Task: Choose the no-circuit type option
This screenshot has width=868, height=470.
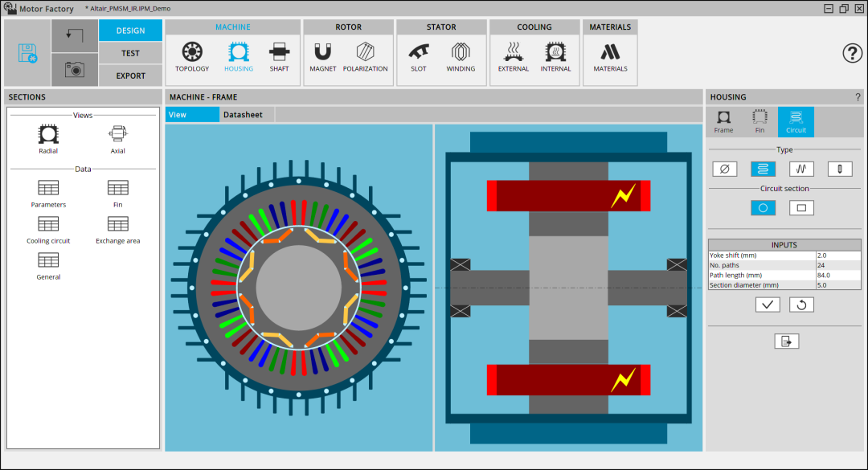Action: (x=725, y=169)
